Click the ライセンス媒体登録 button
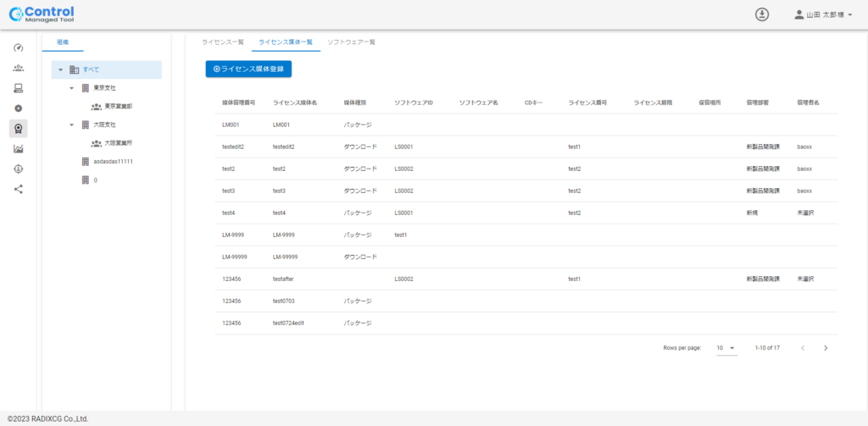 248,69
